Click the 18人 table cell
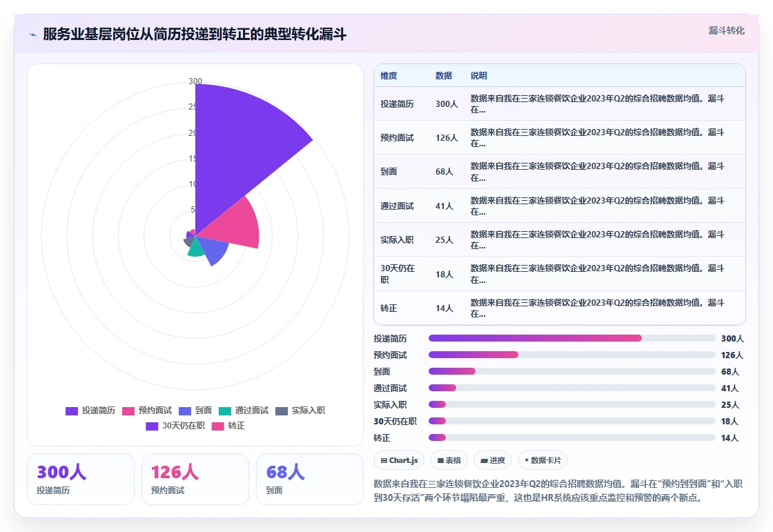This screenshot has height=532, width=773. pyautogui.click(x=444, y=274)
